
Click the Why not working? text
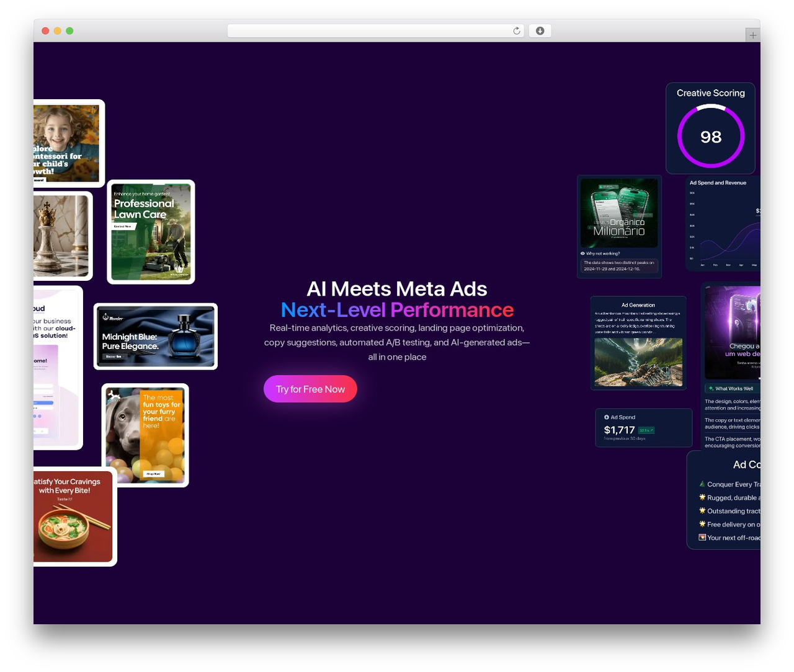[603, 254]
